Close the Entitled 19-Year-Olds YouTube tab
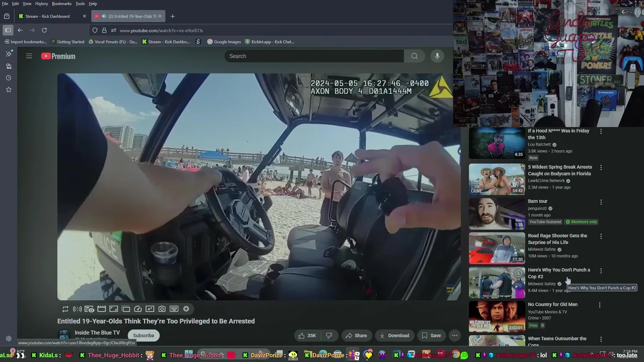This screenshot has height=362, width=644. click(x=160, y=16)
